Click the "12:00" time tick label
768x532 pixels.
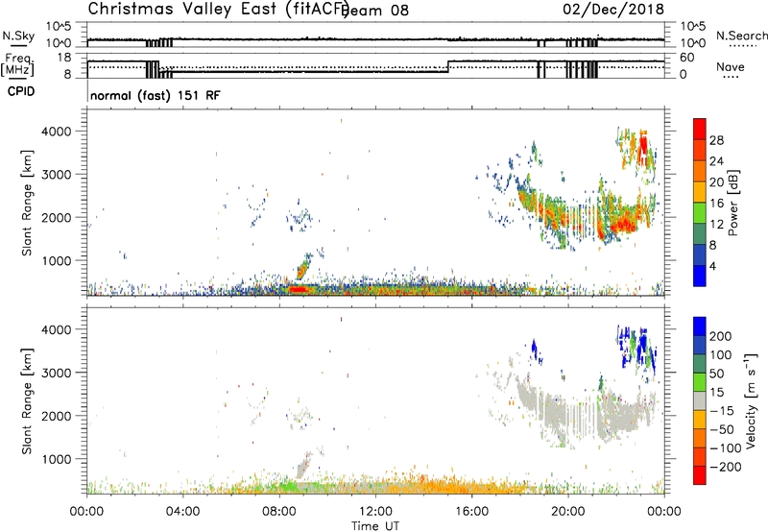(375, 512)
